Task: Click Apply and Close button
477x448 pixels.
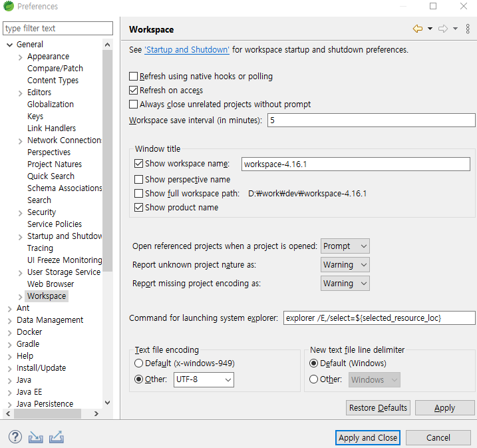Action: coord(368,437)
